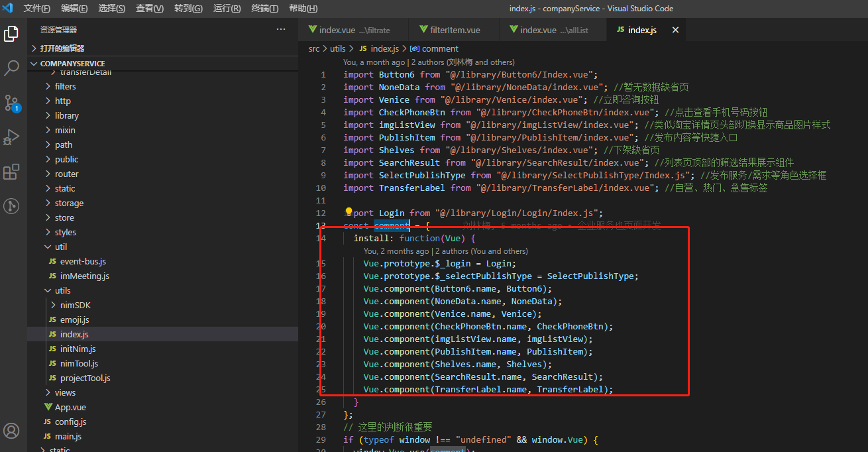Open the Extensions view icon

11,172
